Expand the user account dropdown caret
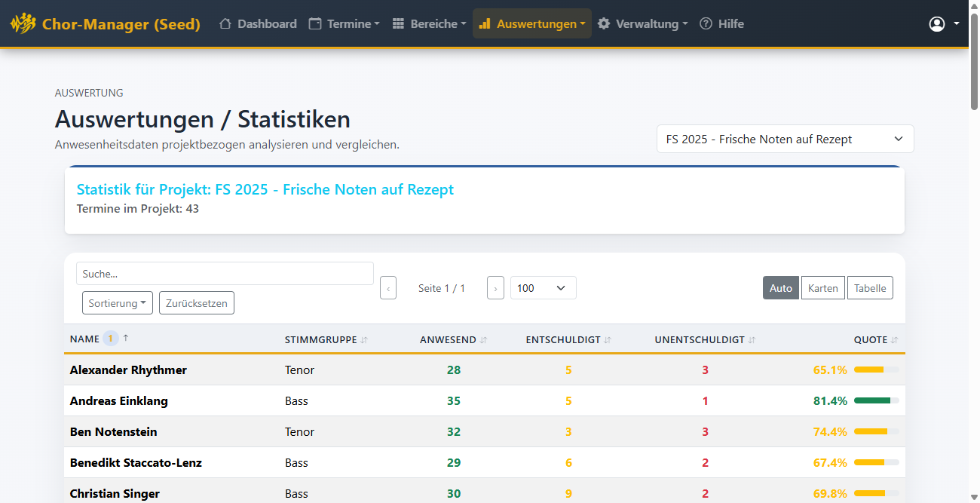The height and width of the screenshot is (503, 980). point(957,23)
